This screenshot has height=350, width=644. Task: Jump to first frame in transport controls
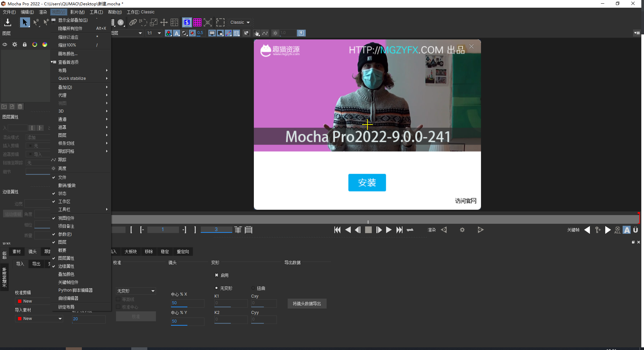click(337, 230)
